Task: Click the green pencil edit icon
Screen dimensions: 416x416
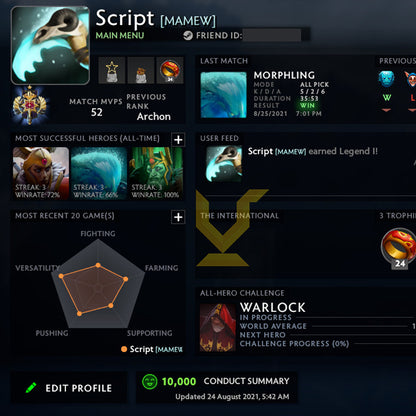Action: pos(31,388)
